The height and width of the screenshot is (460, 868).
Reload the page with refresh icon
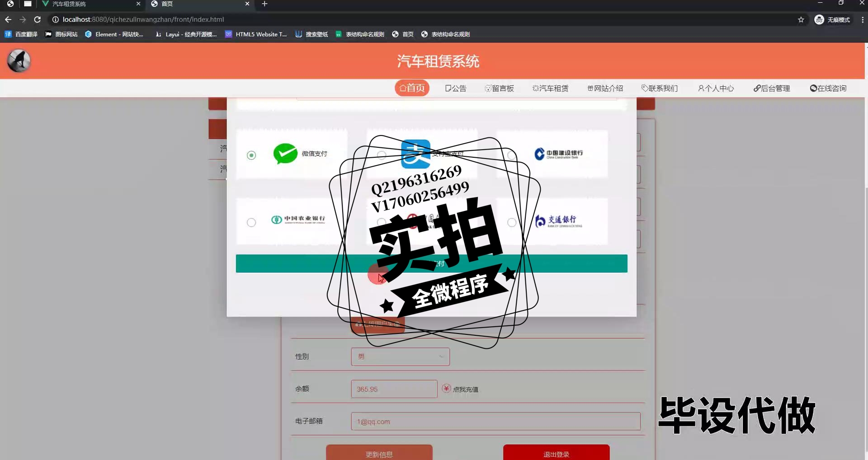38,19
